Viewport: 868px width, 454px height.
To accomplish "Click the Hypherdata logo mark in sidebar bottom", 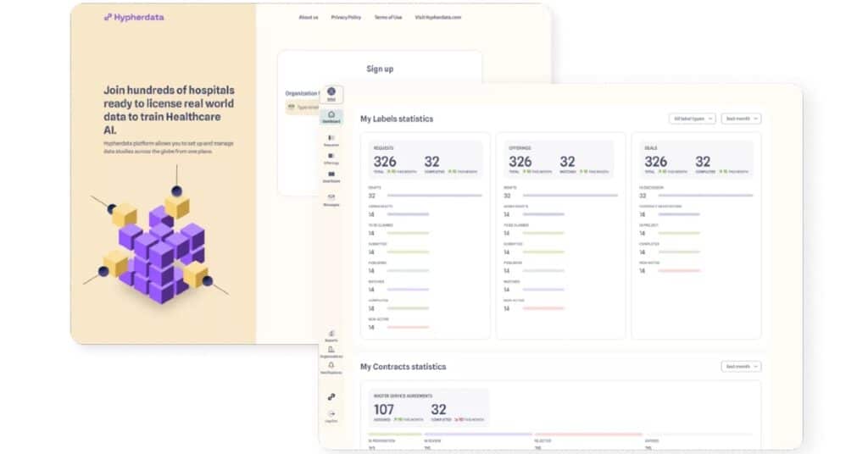I will (331, 396).
